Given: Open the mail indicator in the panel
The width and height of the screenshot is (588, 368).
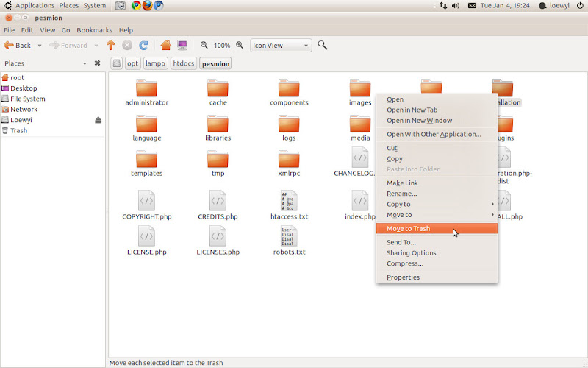Looking at the screenshot, I should coord(472,6).
